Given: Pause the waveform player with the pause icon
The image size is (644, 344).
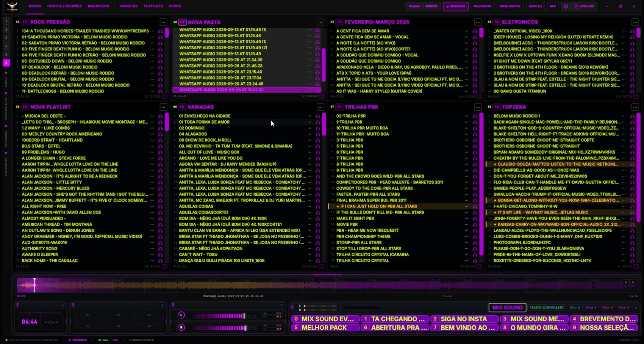Looking at the screenshot, I should 625,282.
